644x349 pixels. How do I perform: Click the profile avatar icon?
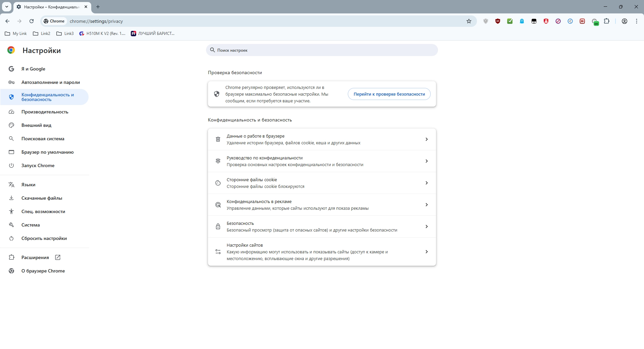(x=624, y=21)
